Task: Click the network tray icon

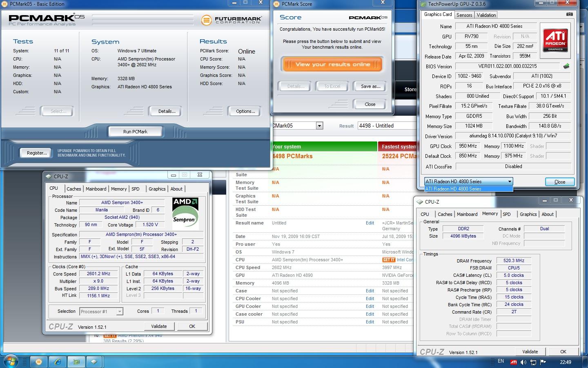Action: 533,362
